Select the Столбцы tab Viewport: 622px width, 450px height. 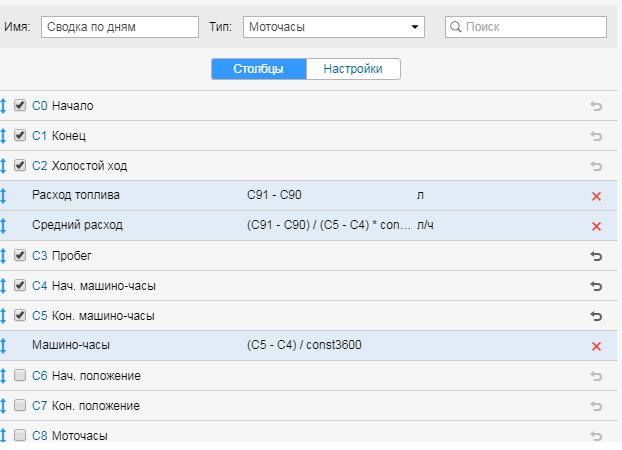click(x=258, y=69)
